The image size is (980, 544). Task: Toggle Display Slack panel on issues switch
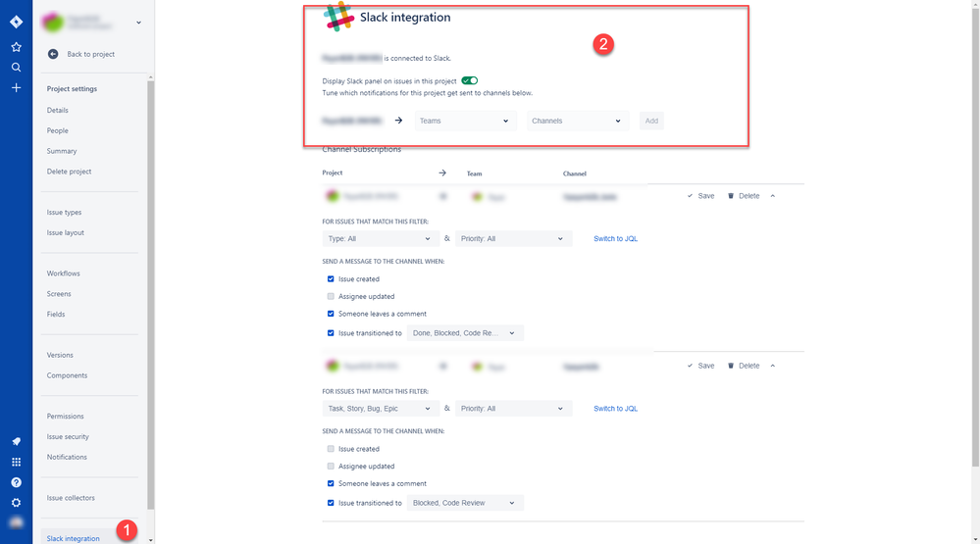click(469, 80)
